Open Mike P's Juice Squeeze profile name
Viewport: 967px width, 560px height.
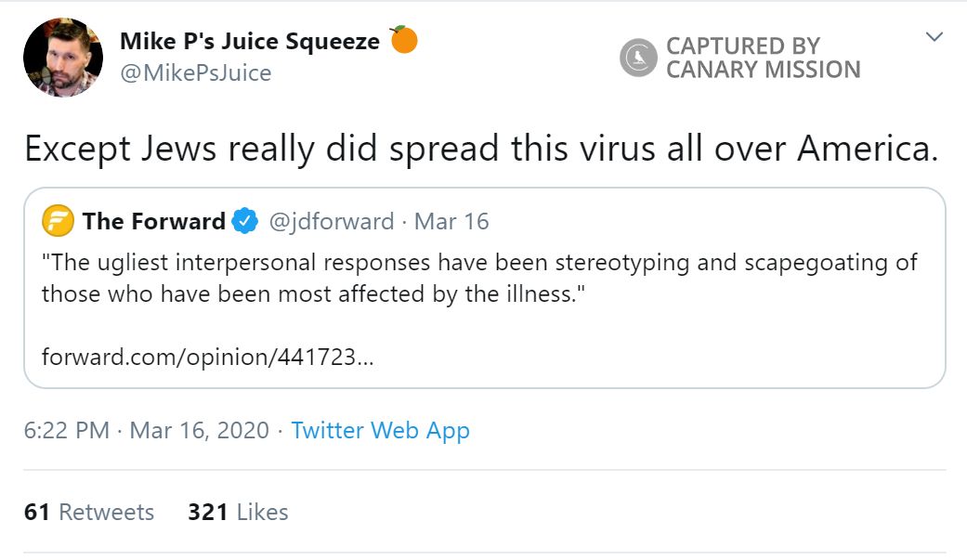[250, 42]
